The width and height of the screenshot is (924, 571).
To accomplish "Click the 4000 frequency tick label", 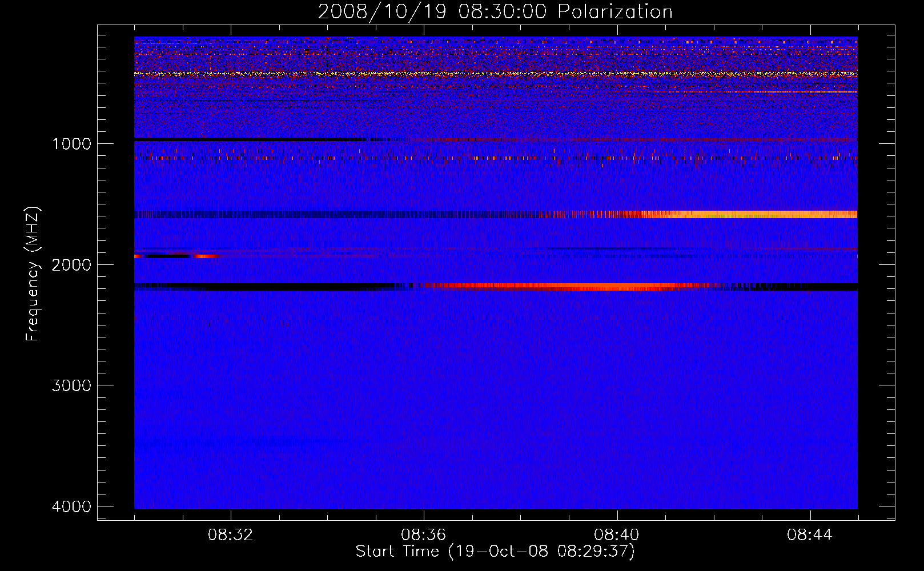I will point(71,506).
